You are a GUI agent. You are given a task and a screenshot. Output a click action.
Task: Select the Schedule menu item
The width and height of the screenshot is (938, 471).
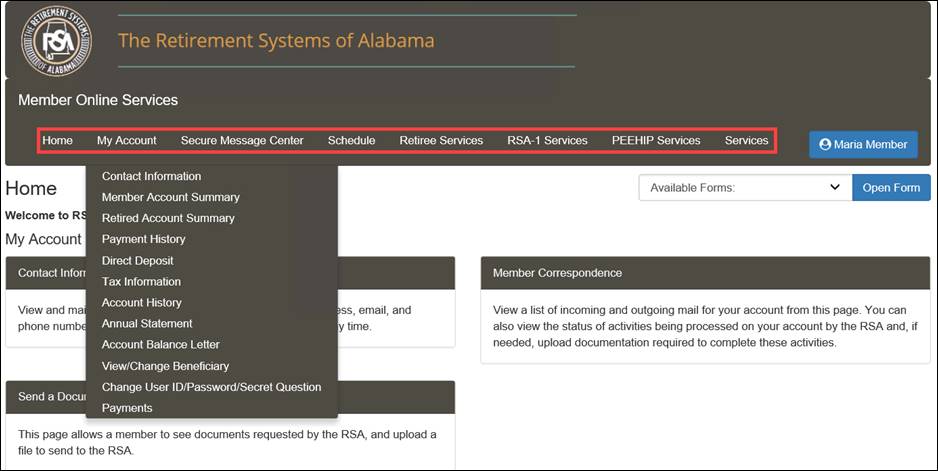[x=352, y=141]
